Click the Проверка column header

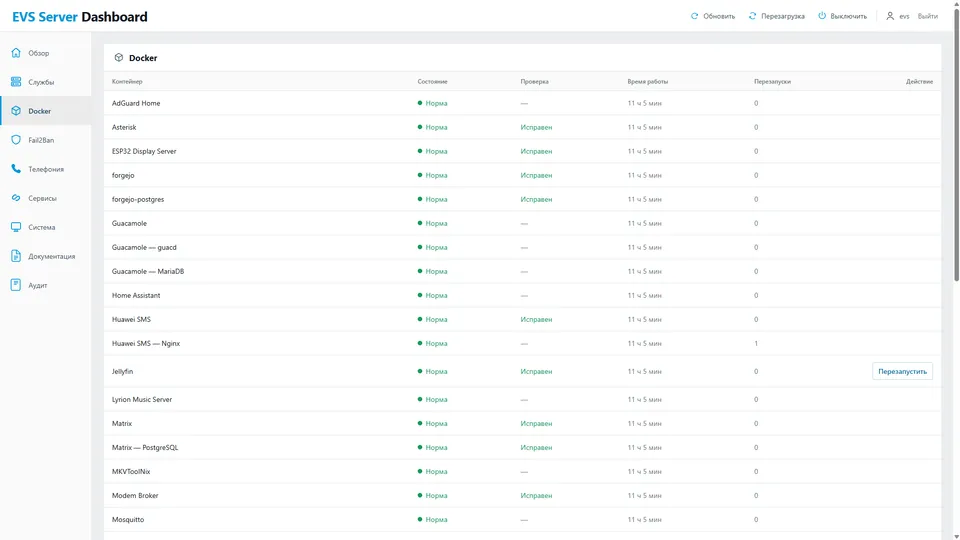[x=534, y=81]
